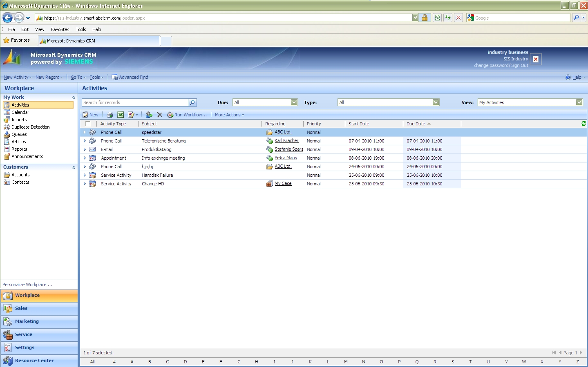Click the search magnifier next to Search for records
588x367 pixels.
pos(192,102)
